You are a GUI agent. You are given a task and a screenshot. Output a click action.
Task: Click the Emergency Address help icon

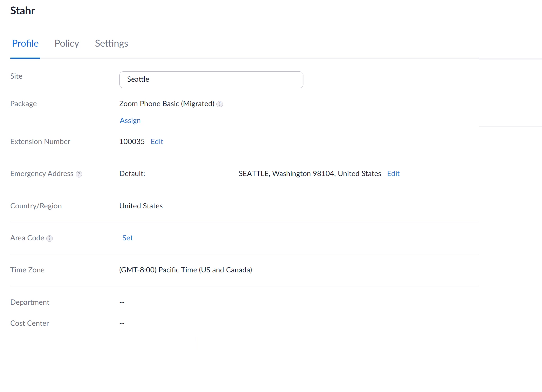(79, 174)
